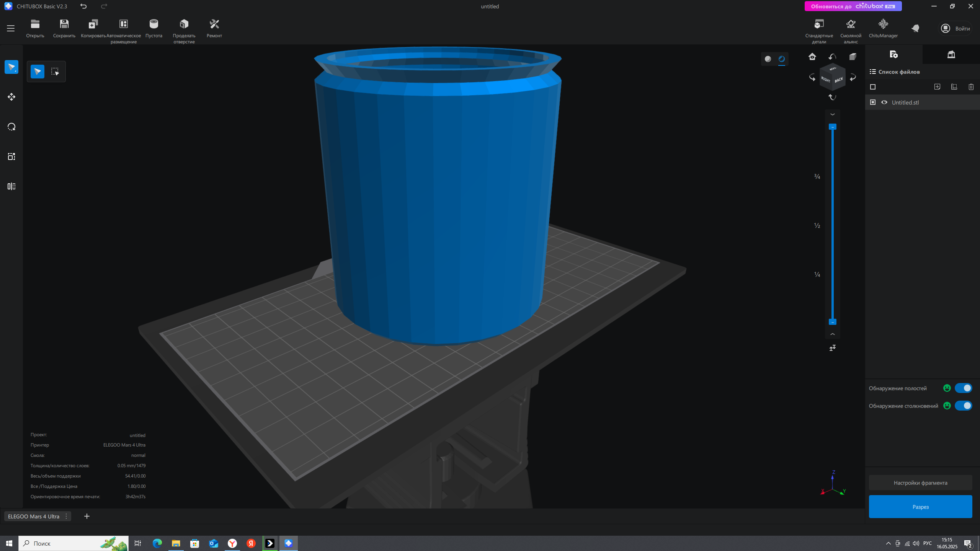Add a file using the plus page icon
980x551 pixels.
point(937,87)
